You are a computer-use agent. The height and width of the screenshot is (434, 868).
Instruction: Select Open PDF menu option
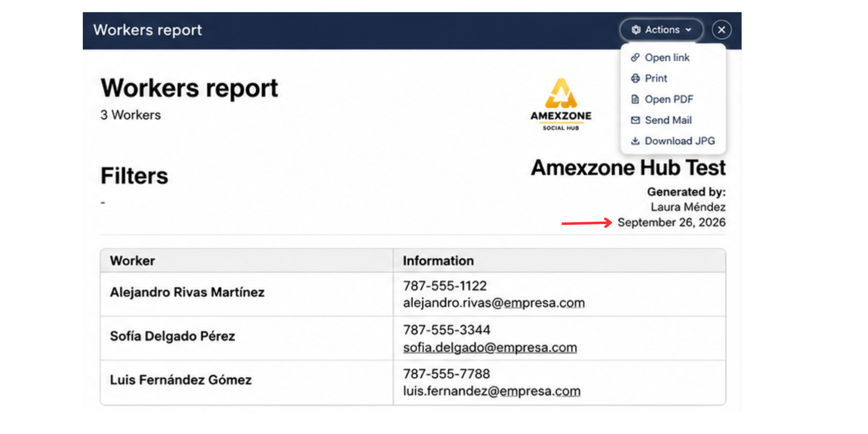coord(673,99)
